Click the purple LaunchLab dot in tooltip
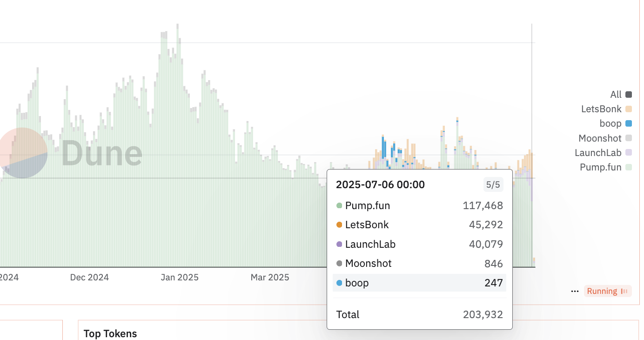Viewport: 644px width, 340px height. coord(339,244)
